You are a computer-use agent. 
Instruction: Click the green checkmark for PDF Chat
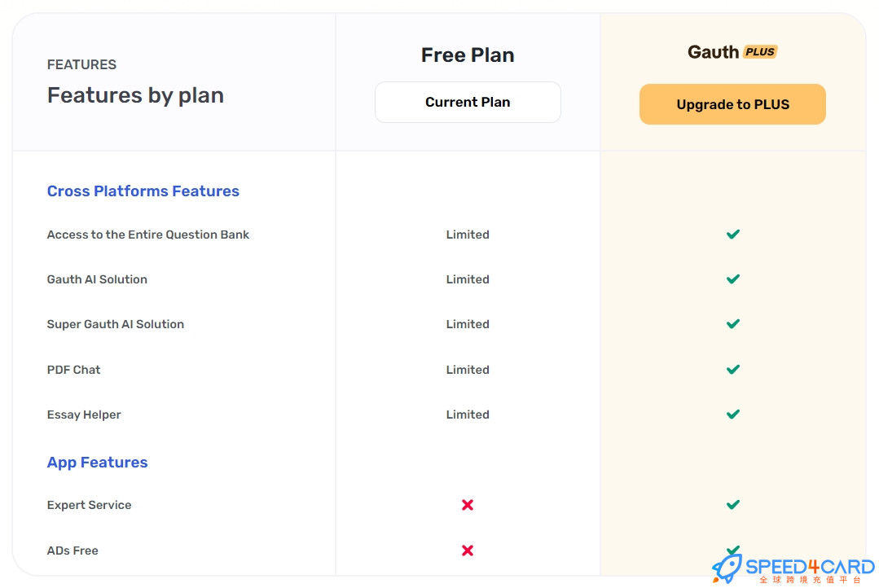(732, 370)
